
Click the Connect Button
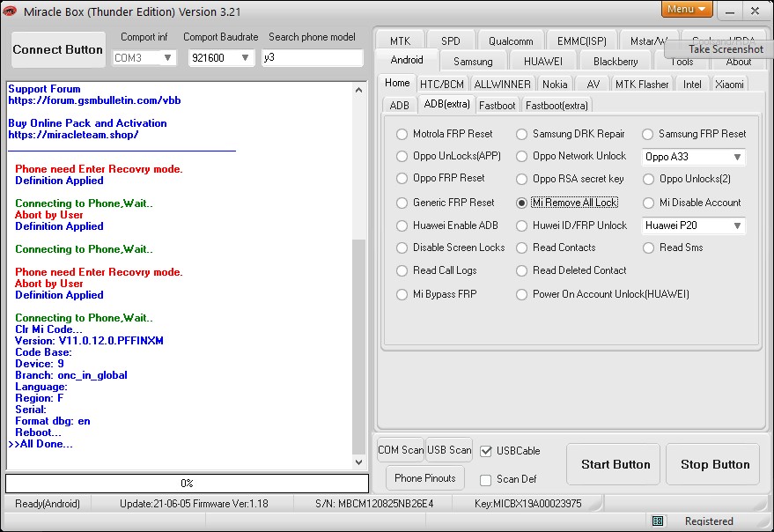tap(58, 49)
